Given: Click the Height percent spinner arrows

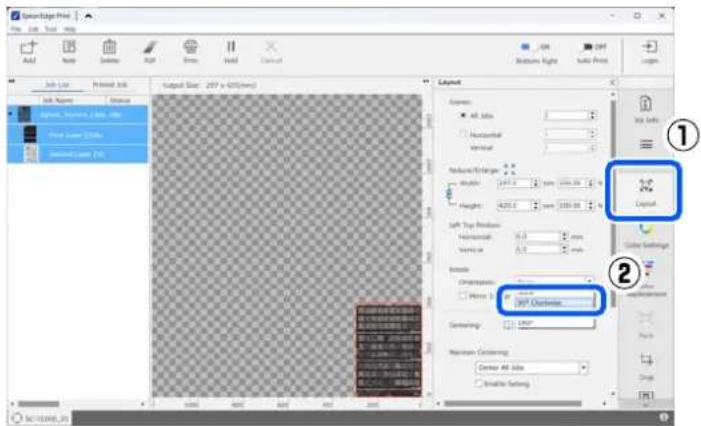Looking at the screenshot, I should click(591, 205).
